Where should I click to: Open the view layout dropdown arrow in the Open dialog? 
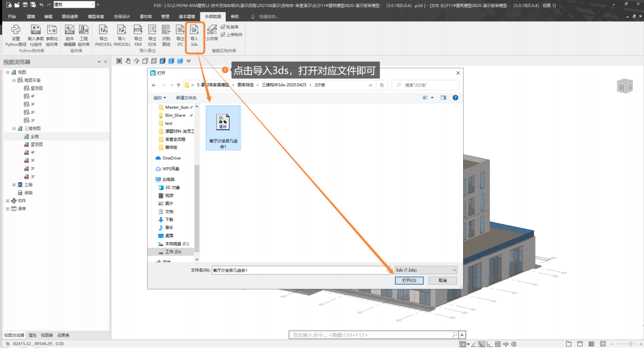[432, 97]
